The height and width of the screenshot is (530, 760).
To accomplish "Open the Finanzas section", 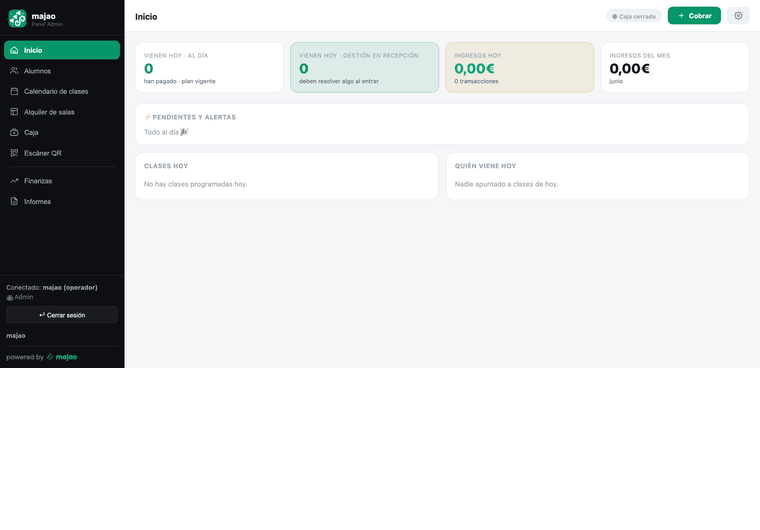I will pyautogui.click(x=62, y=181).
